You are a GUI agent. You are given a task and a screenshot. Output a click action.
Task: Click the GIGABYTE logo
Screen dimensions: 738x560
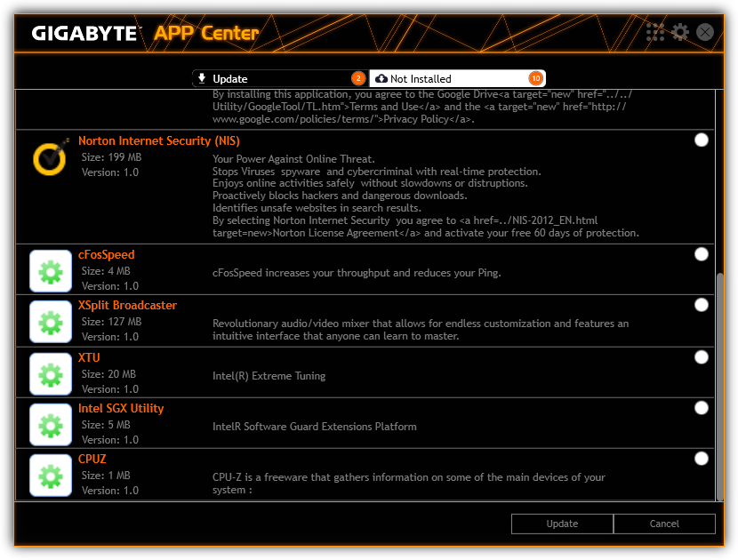coord(84,34)
